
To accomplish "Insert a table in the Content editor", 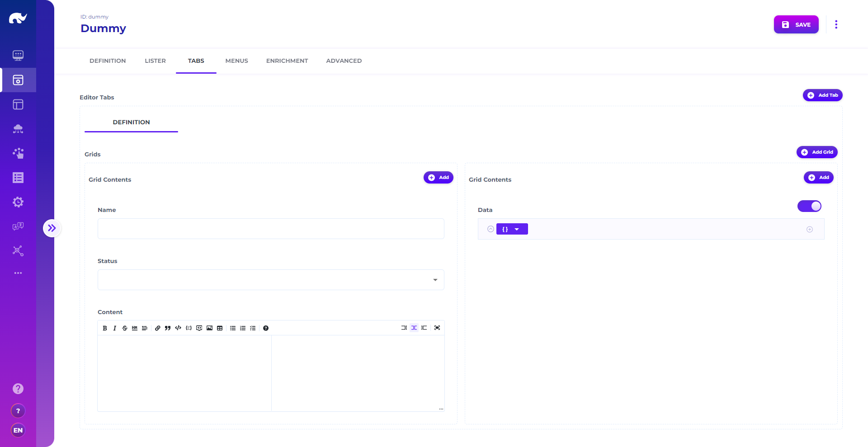I will pyautogui.click(x=220, y=328).
